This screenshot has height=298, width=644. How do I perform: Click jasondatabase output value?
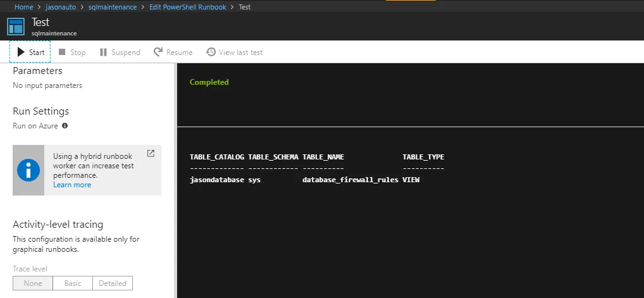(217, 180)
